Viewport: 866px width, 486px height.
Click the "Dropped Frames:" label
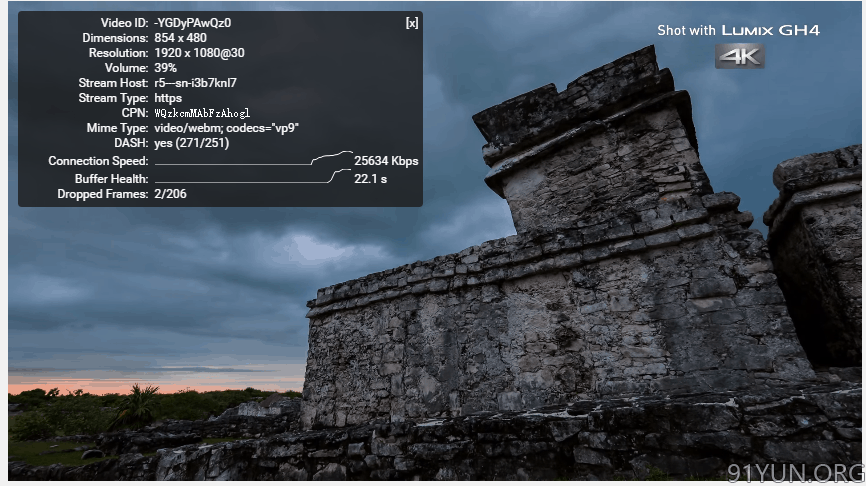103,194
